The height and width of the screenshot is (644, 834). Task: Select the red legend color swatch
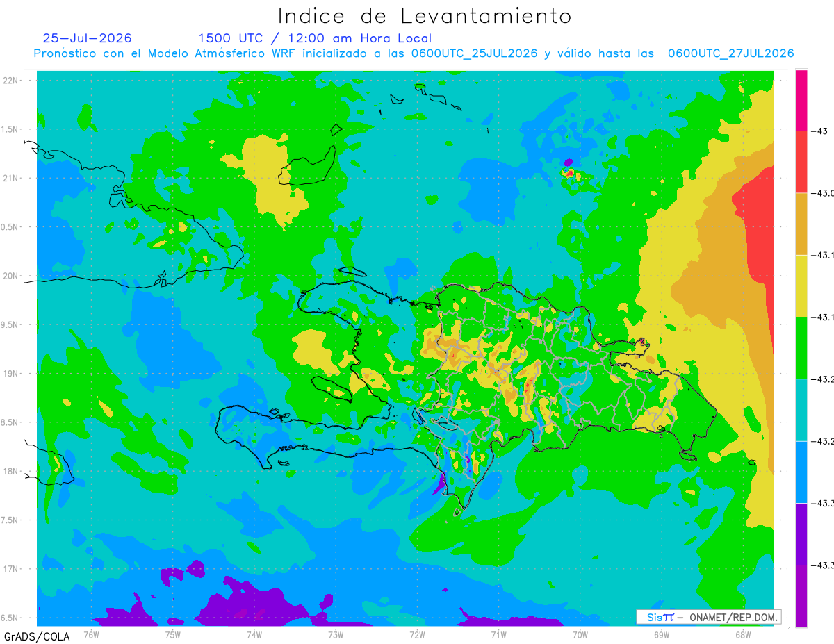[x=801, y=162]
